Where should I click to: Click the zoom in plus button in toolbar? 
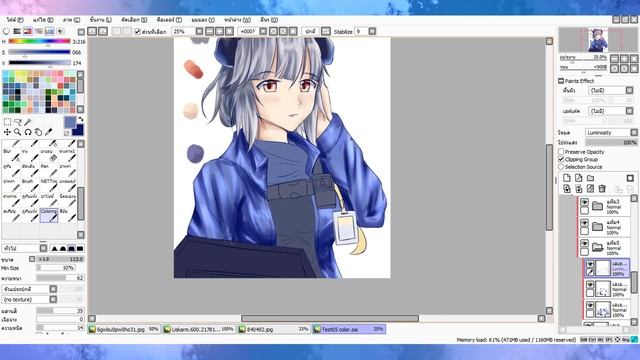coord(220,31)
